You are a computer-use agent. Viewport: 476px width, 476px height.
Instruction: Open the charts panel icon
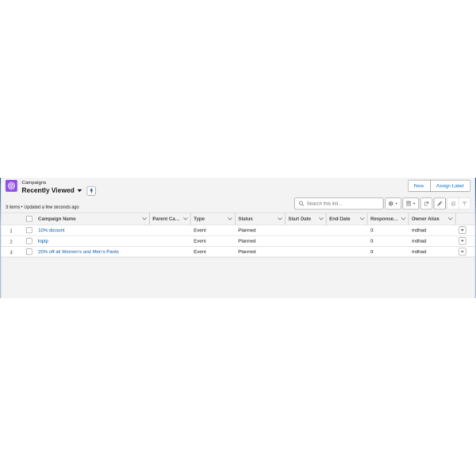tap(453, 204)
